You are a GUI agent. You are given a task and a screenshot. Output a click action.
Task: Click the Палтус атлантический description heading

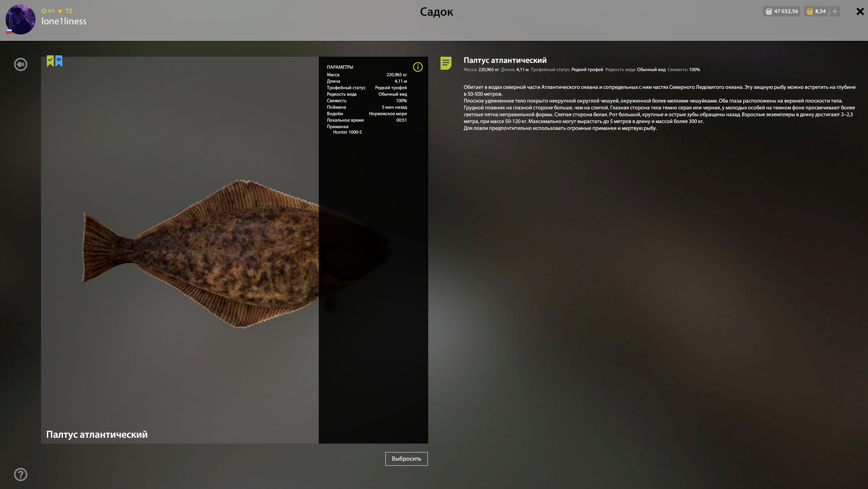click(x=505, y=60)
